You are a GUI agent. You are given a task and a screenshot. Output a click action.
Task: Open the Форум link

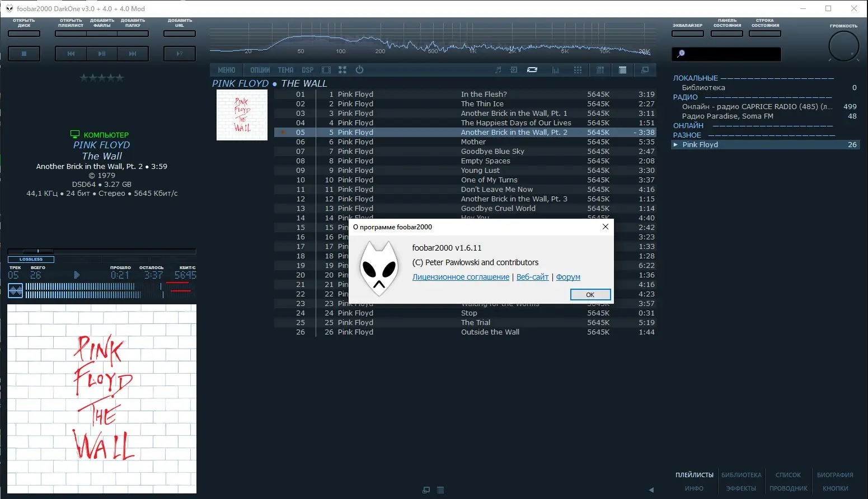568,277
